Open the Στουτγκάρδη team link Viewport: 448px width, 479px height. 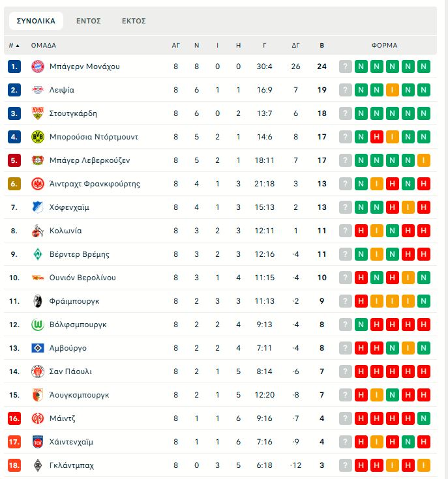73,113
